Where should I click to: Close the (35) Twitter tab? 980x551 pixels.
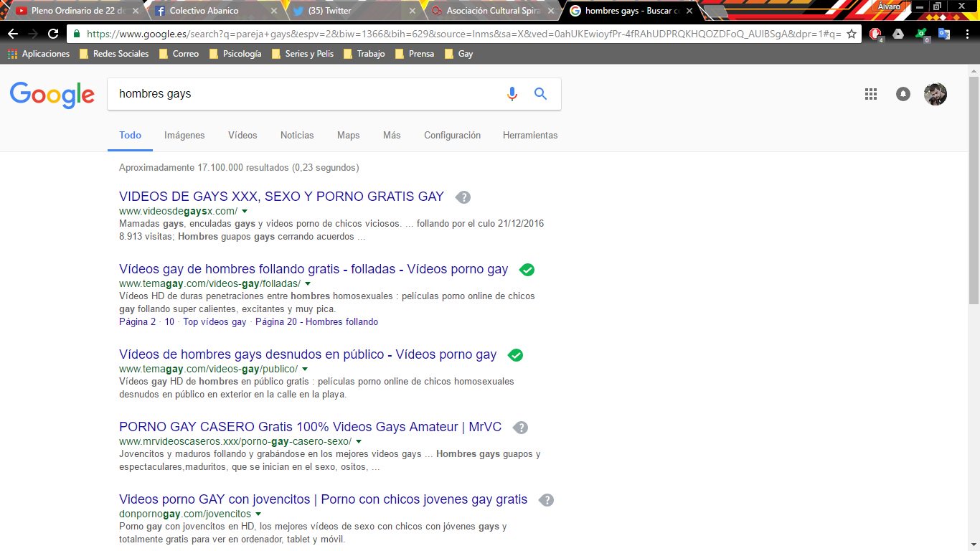(412, 11)
